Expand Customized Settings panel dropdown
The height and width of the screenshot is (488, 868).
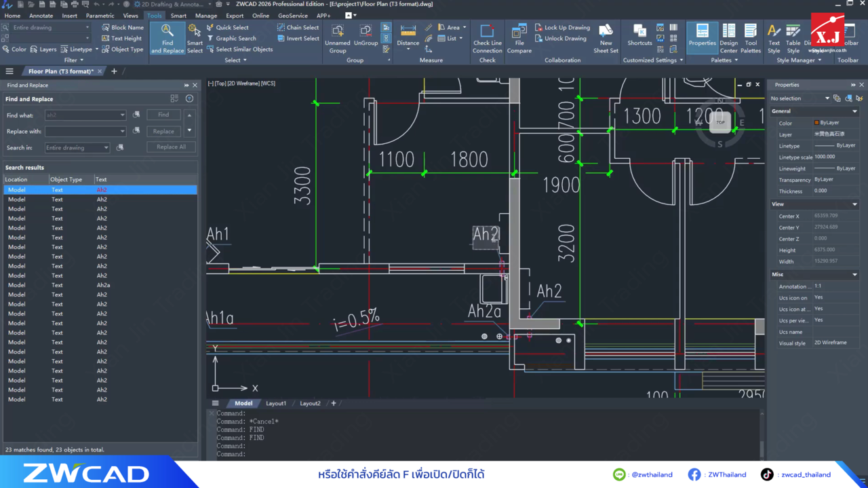pyautogui.click(x=652, y=60)
